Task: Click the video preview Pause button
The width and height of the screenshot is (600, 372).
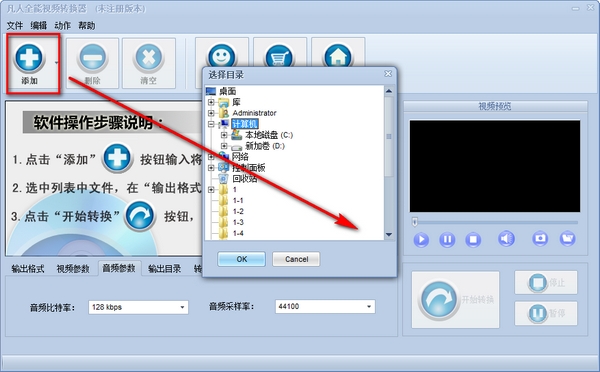Action: [447, 240]
